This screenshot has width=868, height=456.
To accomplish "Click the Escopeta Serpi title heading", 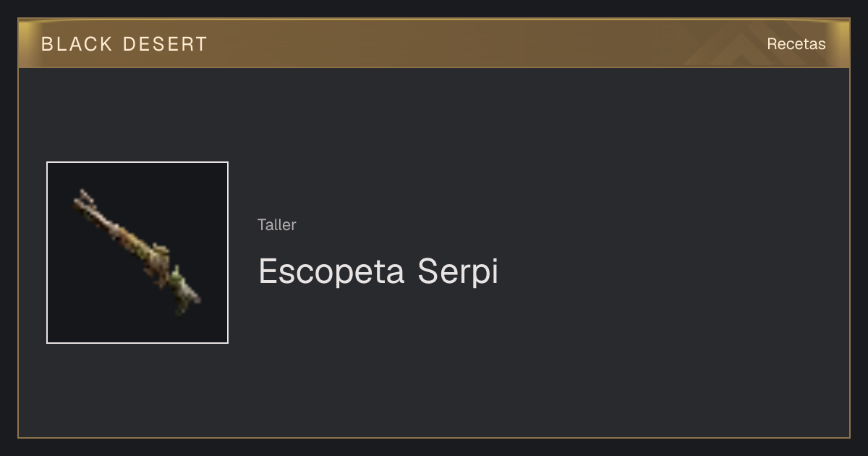I will coord(378,271).
